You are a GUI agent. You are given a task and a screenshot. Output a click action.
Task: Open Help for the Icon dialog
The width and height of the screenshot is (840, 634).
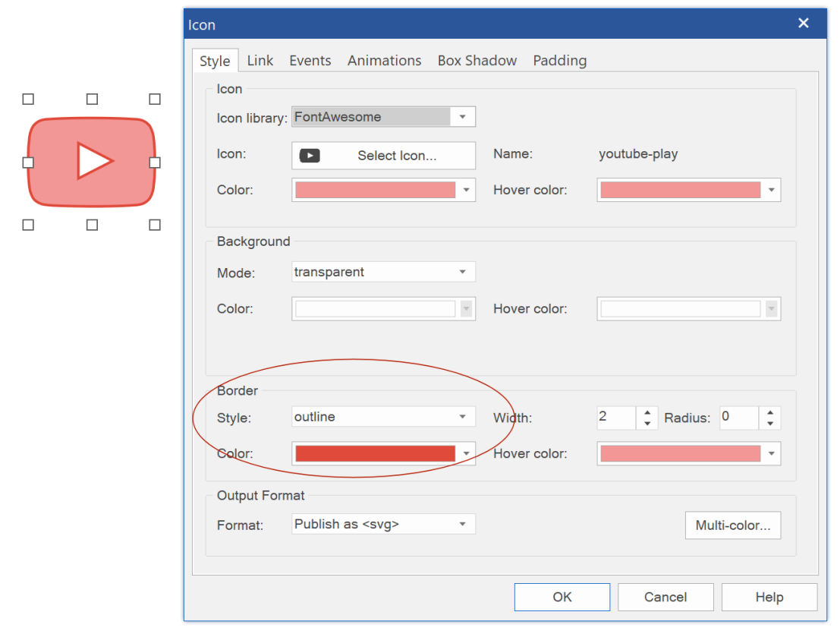[769, 597]
